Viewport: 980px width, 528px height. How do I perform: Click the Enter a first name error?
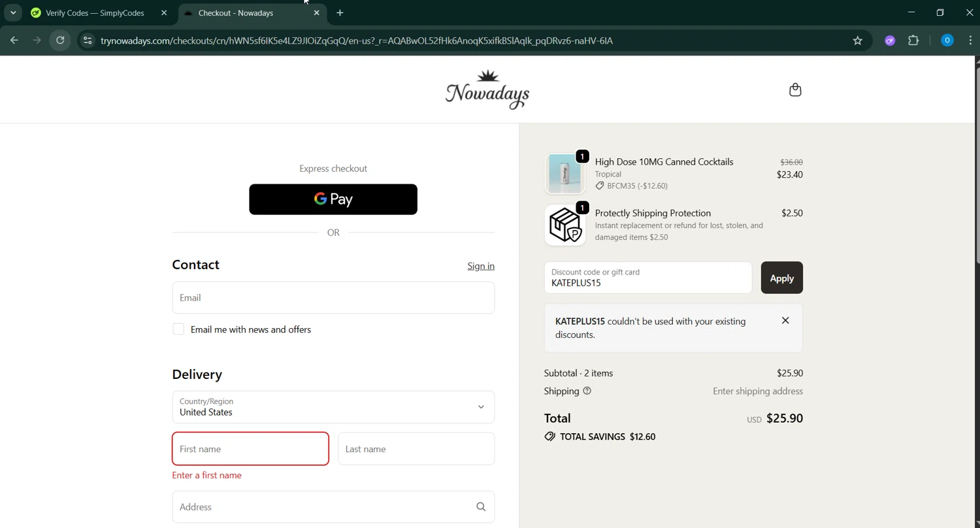[206, 475]
